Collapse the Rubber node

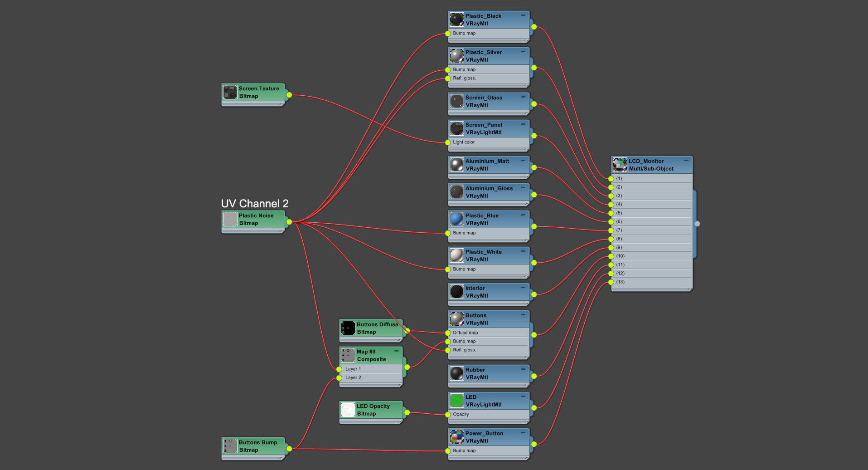tap(523, 369)
